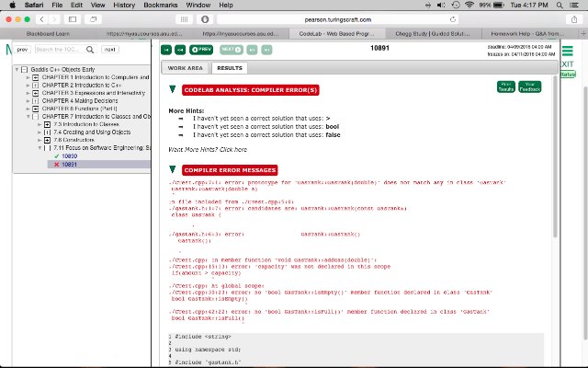Image resolution: width=588 pixels, height=368 pixels.
Task: Click the pearson.turingscraft.com address bar
Action: coord(337,19)
